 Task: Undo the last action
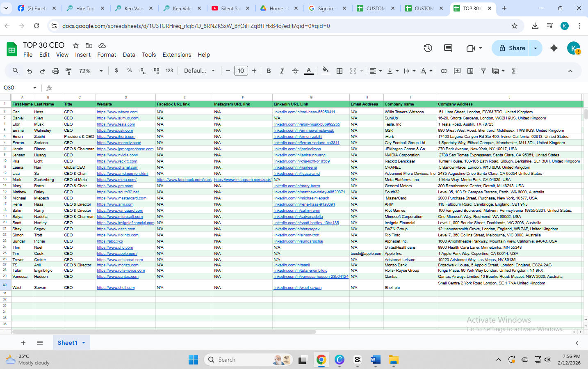pos(30,71)
